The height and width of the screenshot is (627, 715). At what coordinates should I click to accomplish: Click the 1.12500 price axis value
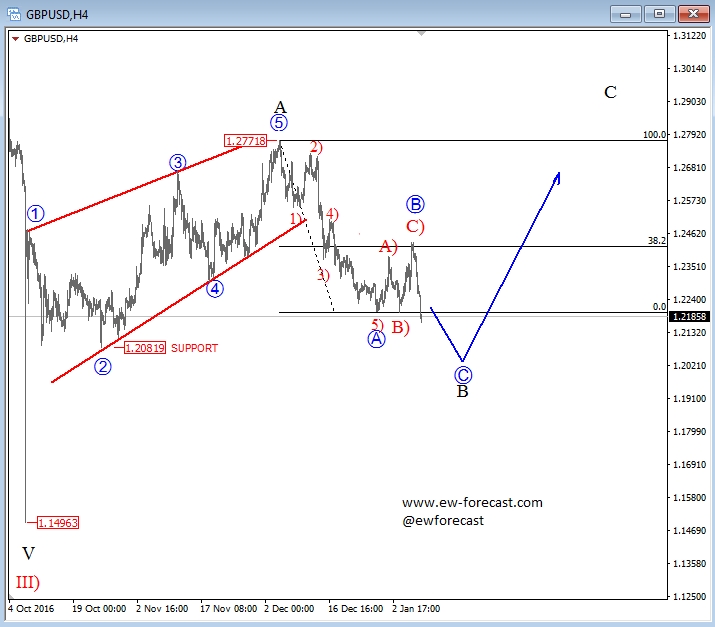coord(689,596)
